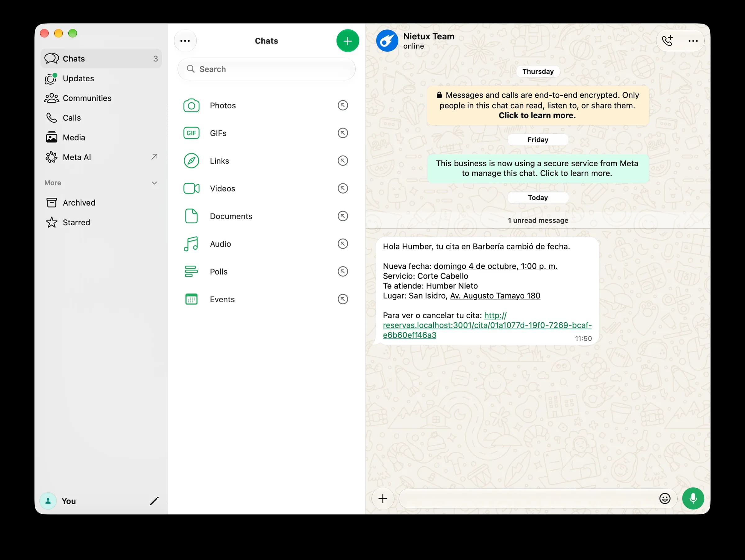Click the Archived box icon

click(52, 203)
